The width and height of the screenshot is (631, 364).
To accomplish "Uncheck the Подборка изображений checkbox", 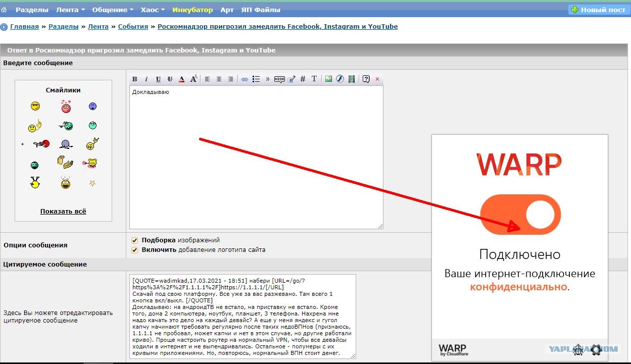I will point(134,240).
